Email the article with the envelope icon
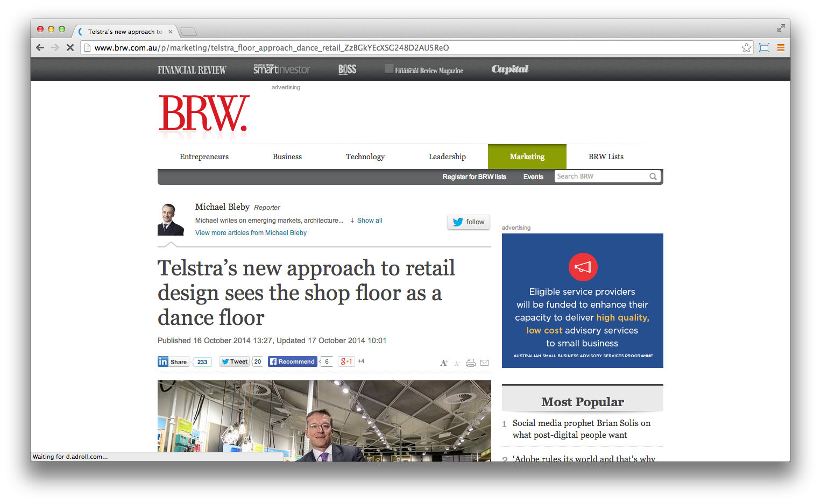 point(484,363)
